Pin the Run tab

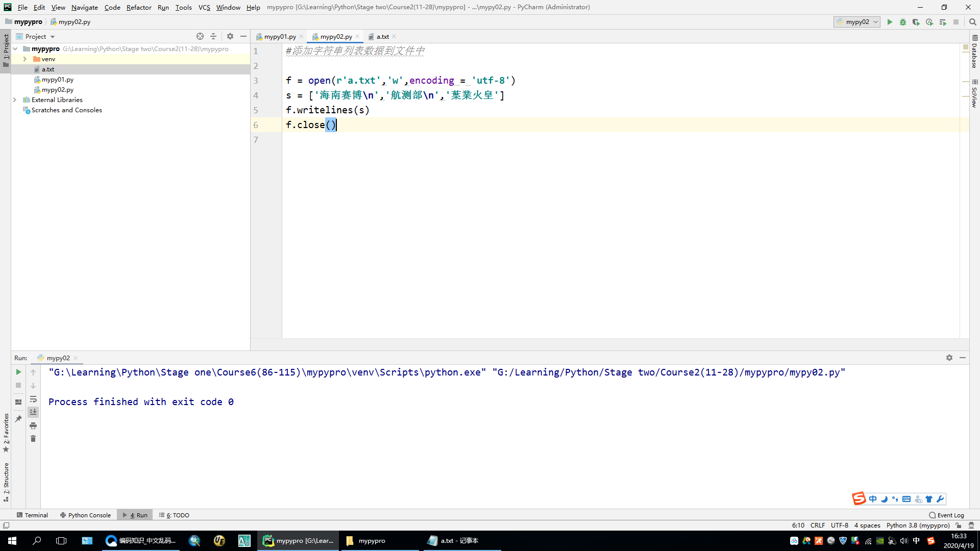click(x=18, y=418)
